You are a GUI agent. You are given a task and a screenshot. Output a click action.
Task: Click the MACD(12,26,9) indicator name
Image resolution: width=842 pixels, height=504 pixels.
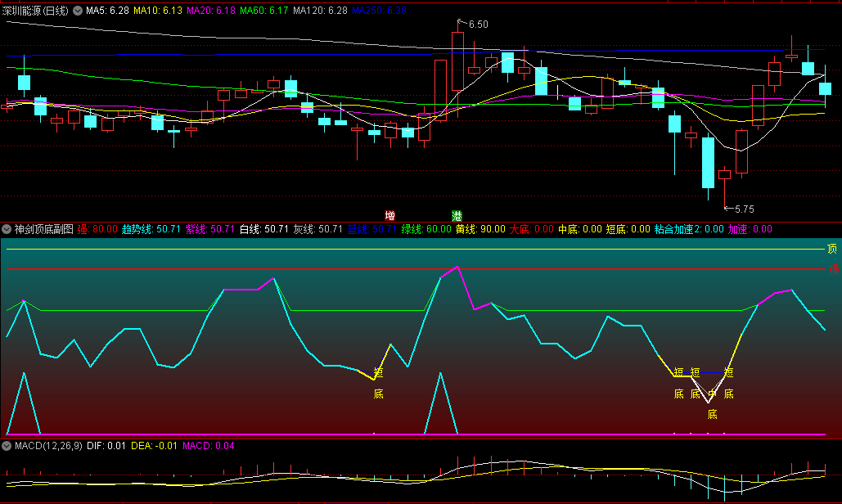[x=47, y=447]
